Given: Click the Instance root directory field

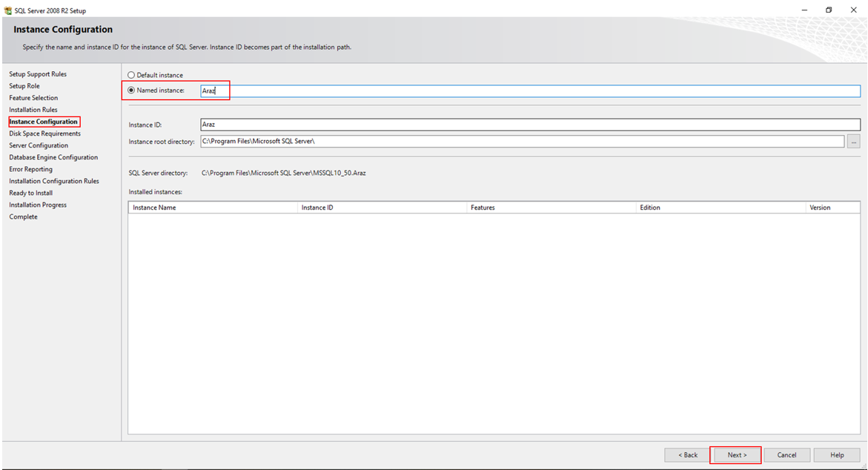Looking at the screenshot, I should (x=522, y=141).
